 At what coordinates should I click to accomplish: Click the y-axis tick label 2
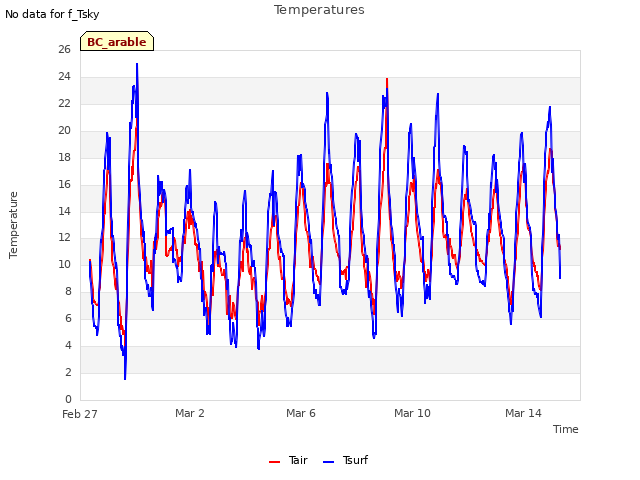[x=68, y=372]
